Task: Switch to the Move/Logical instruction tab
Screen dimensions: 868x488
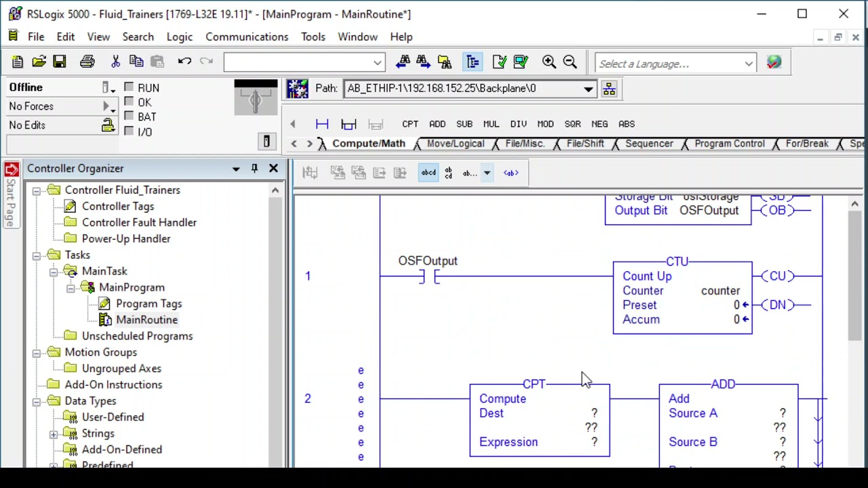Action: tap(456, 144)
